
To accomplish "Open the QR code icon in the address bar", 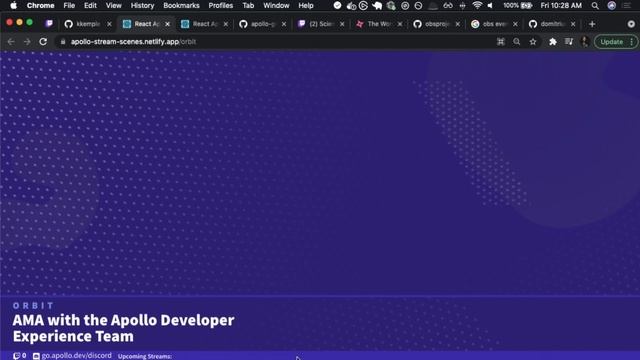I will (x=500, y=42).
